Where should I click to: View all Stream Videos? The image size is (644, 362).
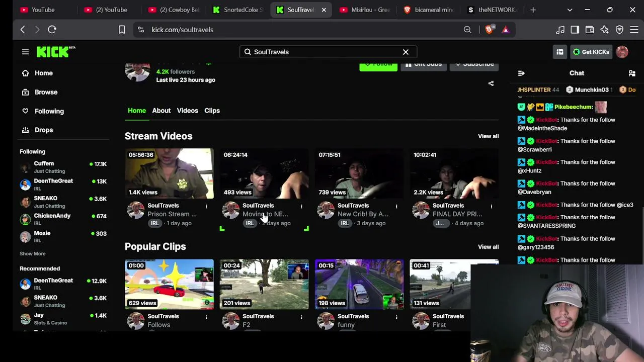tap(488, 136)
